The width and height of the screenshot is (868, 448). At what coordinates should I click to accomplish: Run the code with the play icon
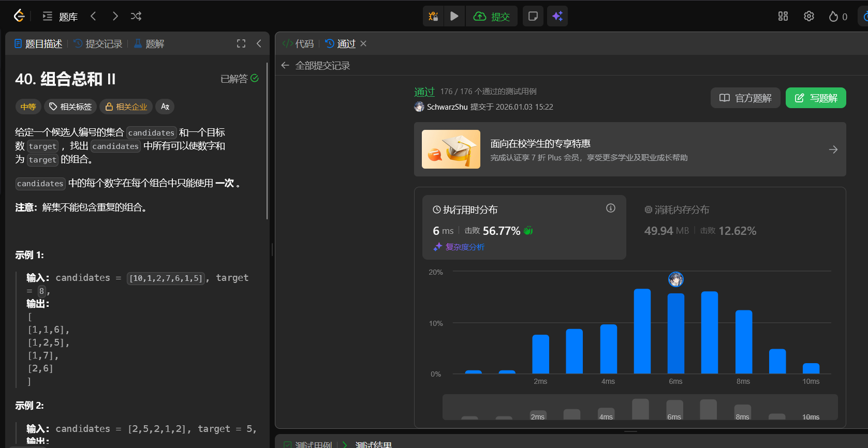pos(454,16)
